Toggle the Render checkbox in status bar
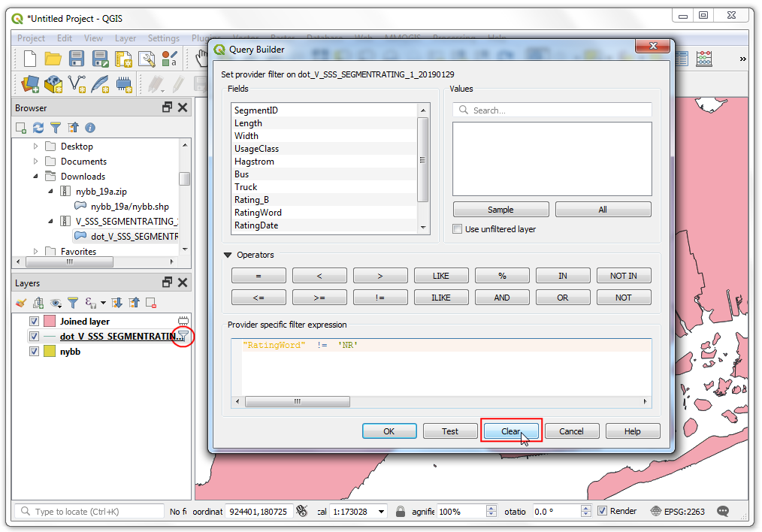 (x=602, y=511)
